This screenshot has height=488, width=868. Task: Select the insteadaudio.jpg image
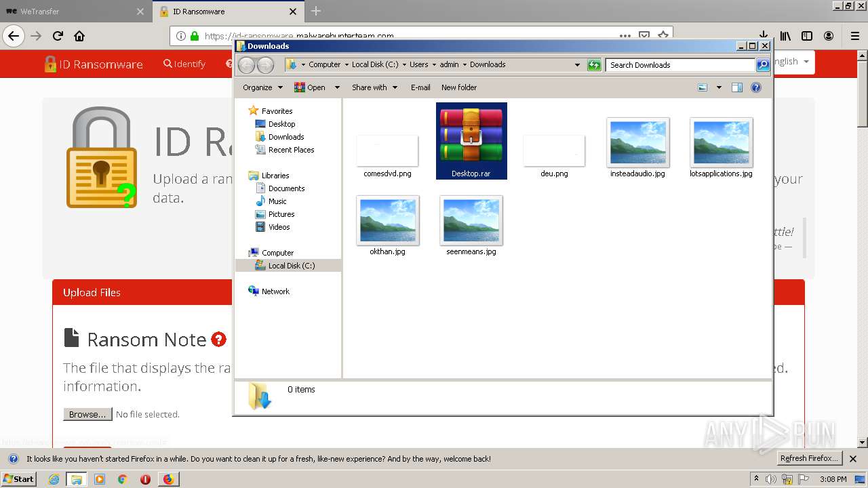pos(637,148)
